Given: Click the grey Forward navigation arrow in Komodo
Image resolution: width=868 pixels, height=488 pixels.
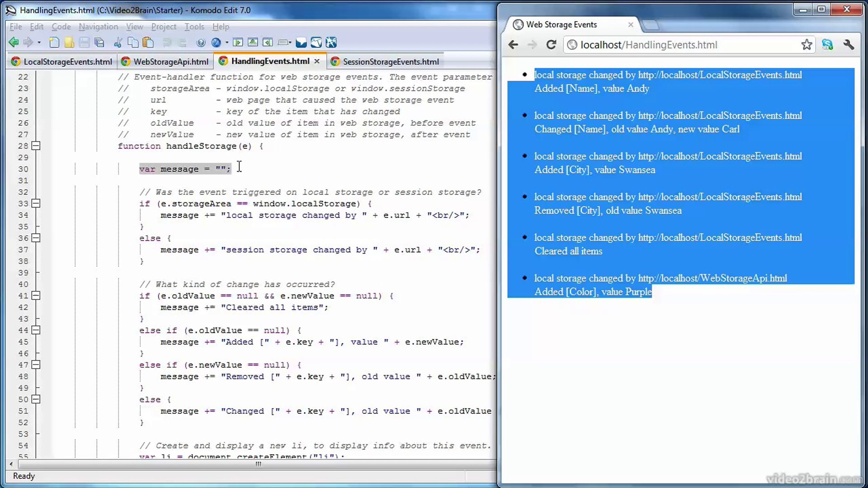Looking at the screenshot, I should [28, 42].
